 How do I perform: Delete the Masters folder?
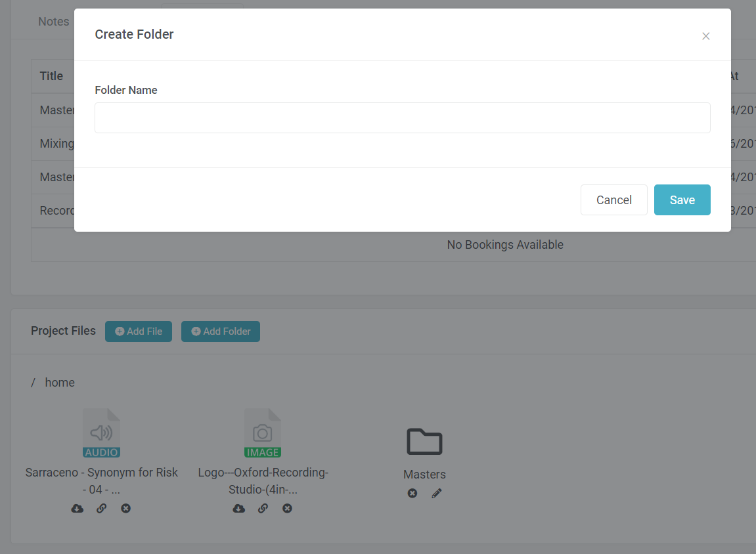[412, 494]
